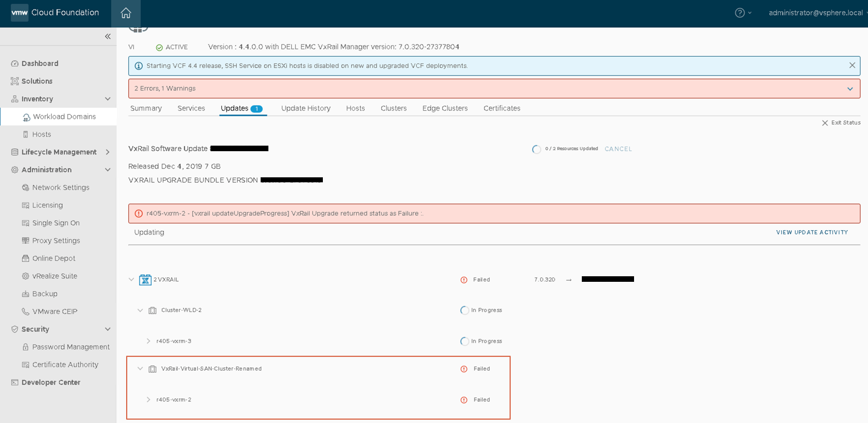Screen dimensions: 868x423
Task: Open the Certificates tab
Action: pos(501,108)
